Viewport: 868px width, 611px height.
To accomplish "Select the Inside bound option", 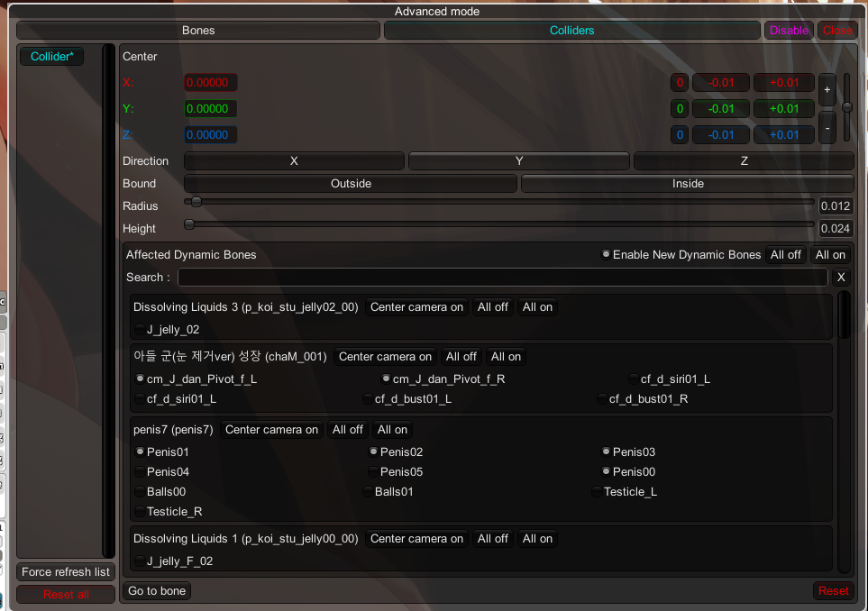I will click(x=687, y=184).
